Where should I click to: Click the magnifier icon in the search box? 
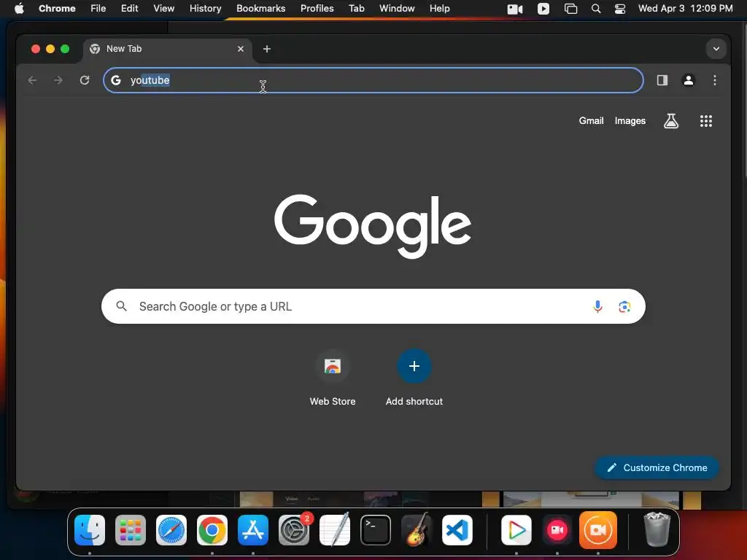tap(122, 306)
